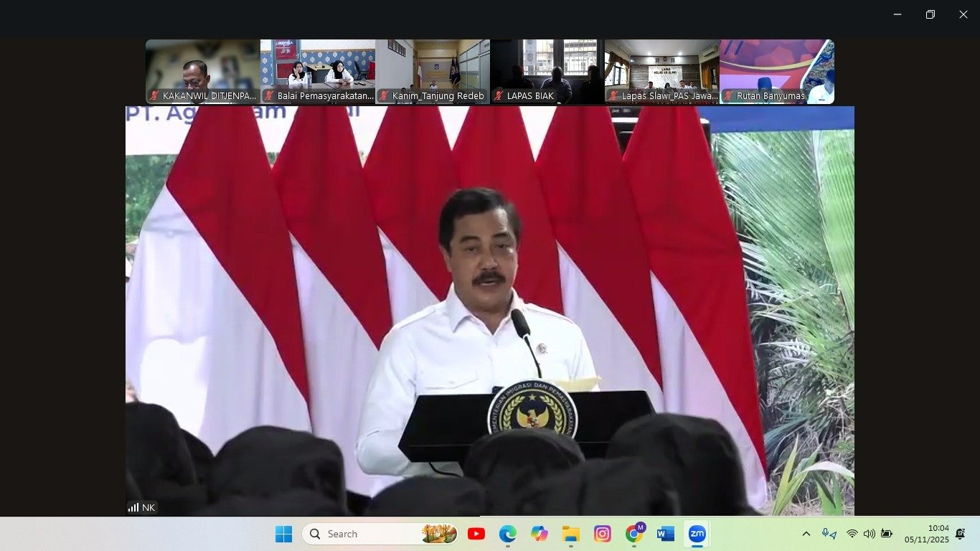Viewport: 980px width, 551px height.
Task: Launch Microsoft Edge from the taskbar
Action: (508, 534)
